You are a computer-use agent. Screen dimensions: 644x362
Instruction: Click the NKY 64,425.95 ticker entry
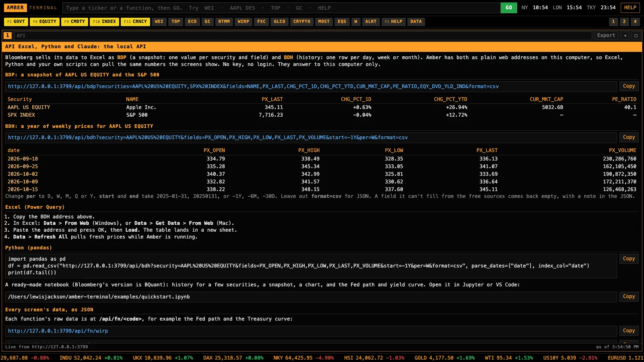tap(303, 358)
